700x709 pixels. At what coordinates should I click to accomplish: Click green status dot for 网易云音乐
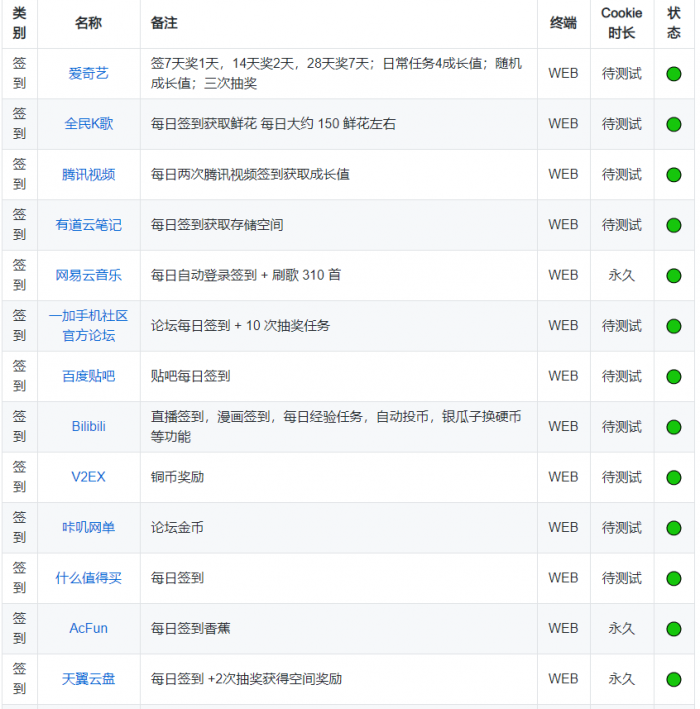click(674, 275)
